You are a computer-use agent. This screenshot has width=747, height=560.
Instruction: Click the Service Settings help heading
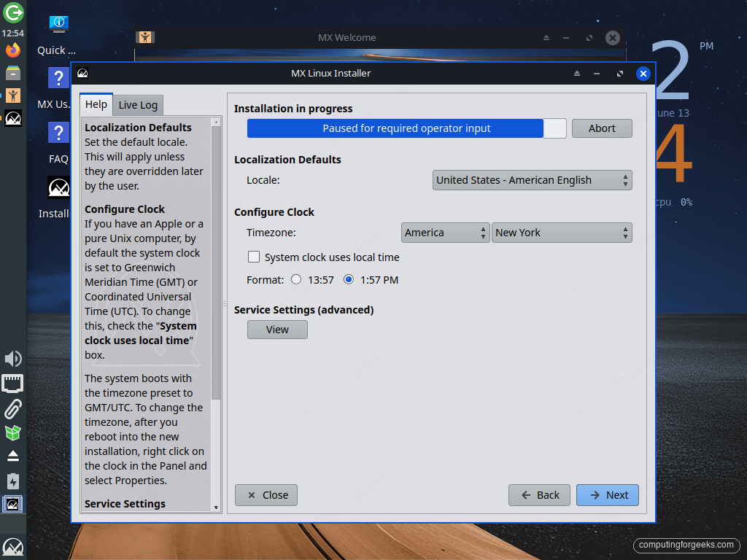[125, 504]
